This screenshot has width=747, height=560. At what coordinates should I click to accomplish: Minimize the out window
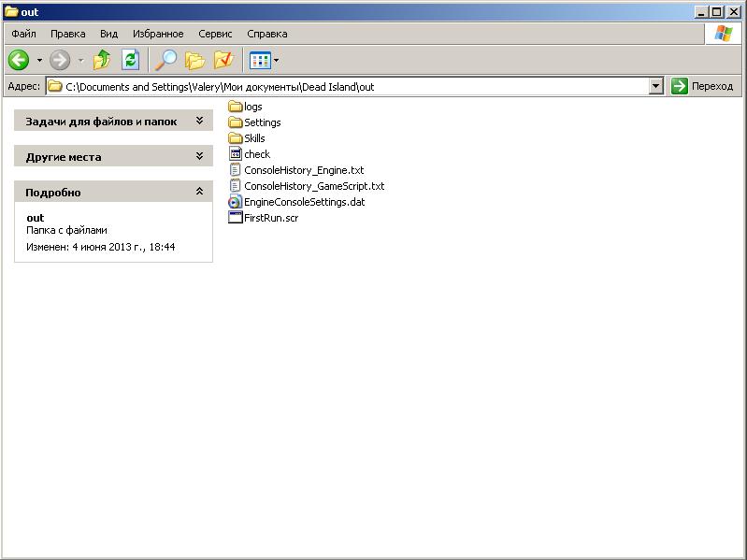tap(701, 12)
